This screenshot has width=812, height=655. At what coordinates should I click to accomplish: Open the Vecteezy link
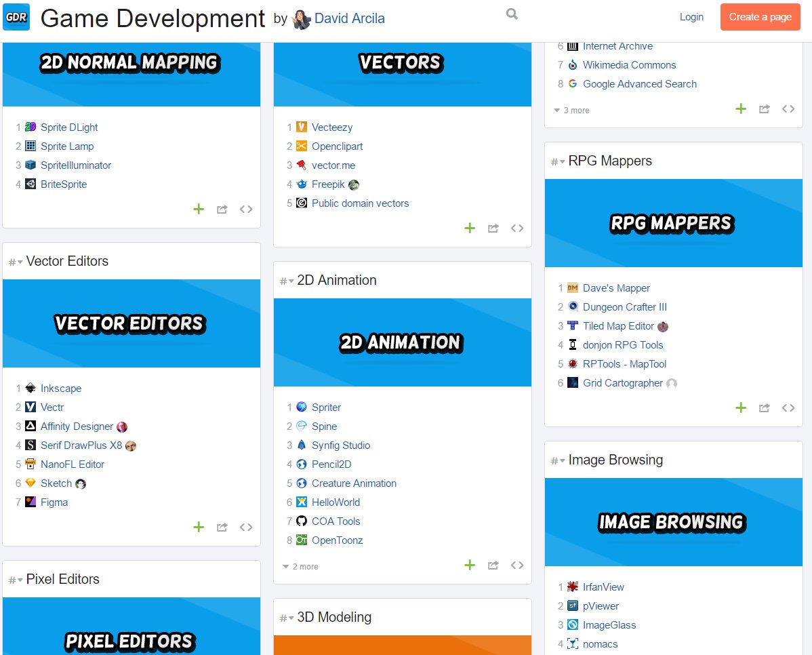[332, 127]
